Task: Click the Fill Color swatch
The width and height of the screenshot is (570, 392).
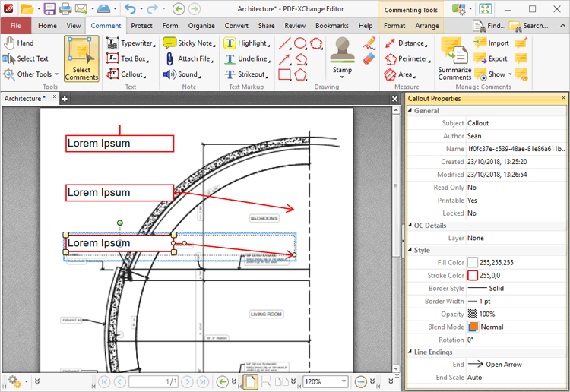Action: [x=472, y=262]
